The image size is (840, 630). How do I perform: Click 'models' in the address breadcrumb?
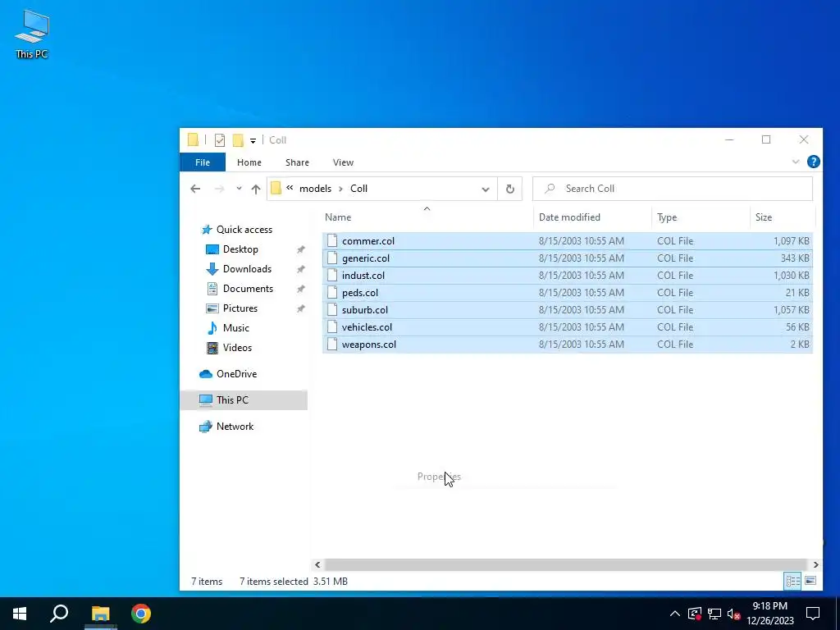coord(315,189)
